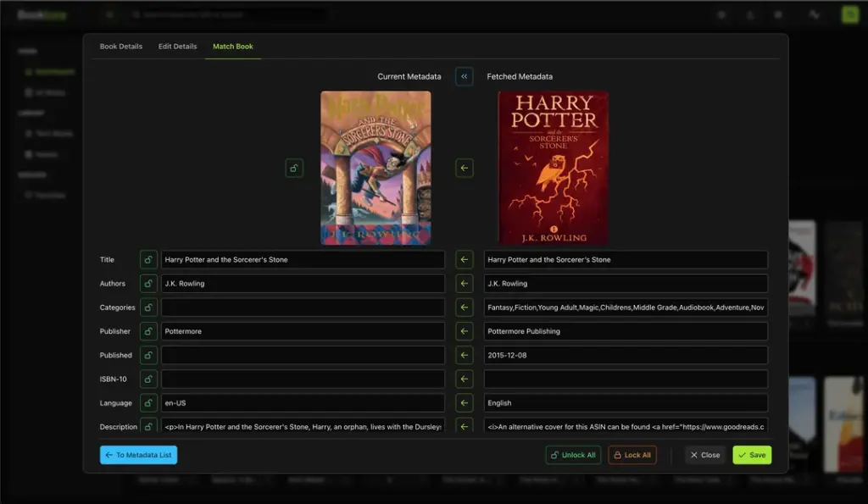Go back with To Metadata List button

click(138, 455)
